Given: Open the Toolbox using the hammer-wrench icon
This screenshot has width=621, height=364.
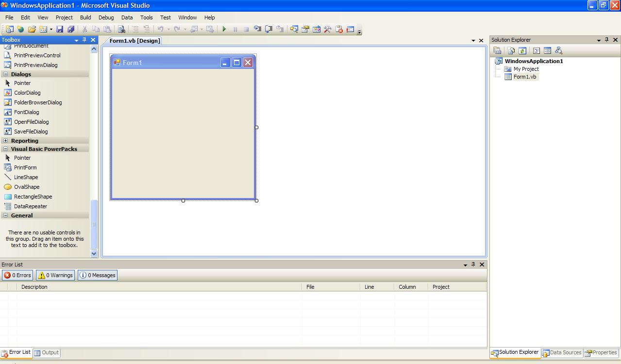Looking at the screenshot, I should (x=328, y=29).
